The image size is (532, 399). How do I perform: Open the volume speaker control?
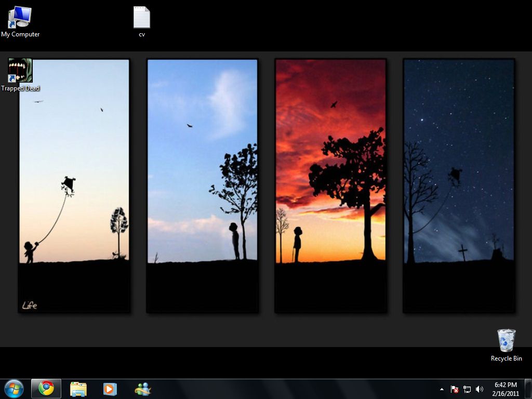click(480, 389)
